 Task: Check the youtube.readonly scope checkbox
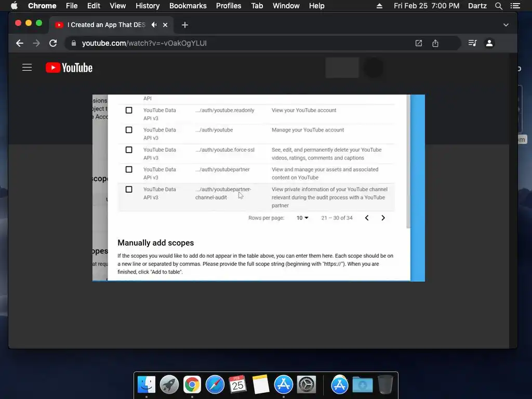tap(129, 110)
